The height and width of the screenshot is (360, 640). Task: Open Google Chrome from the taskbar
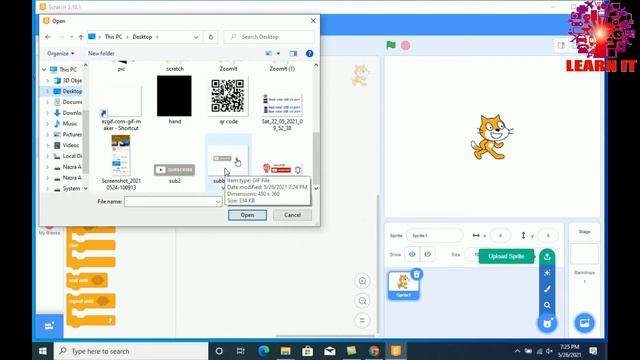coord(374,351)
